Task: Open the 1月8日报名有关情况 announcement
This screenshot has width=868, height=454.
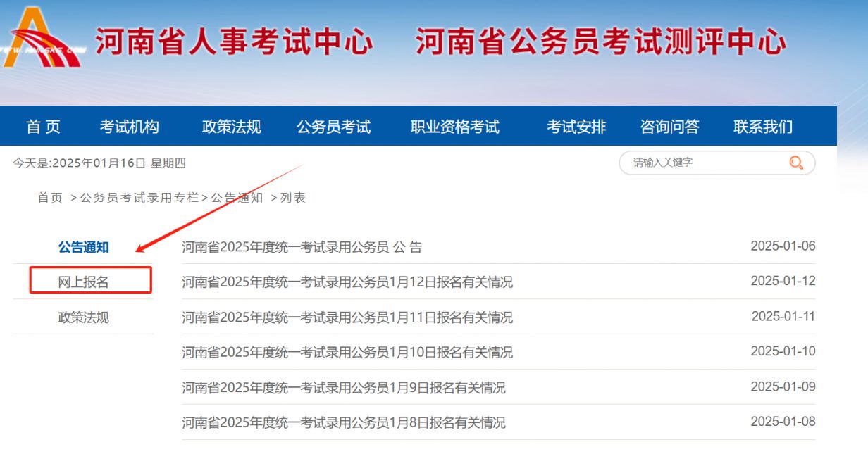Action: 344,423
